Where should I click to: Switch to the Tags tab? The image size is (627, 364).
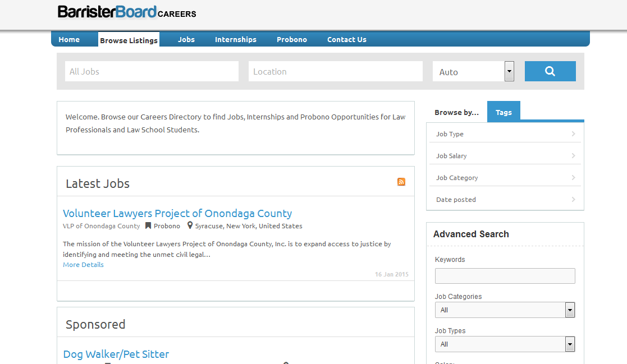(x=504, y=112)
